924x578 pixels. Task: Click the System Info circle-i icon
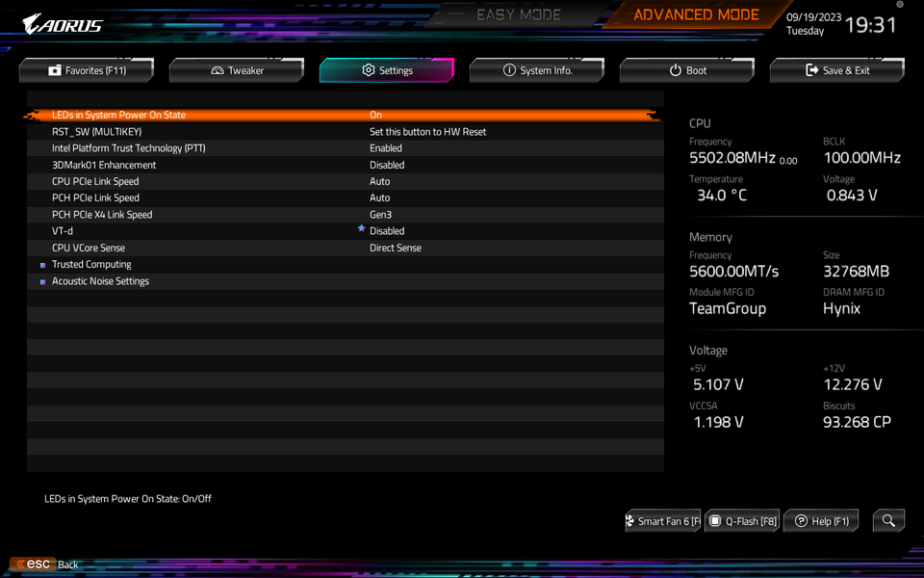point(509,69)
